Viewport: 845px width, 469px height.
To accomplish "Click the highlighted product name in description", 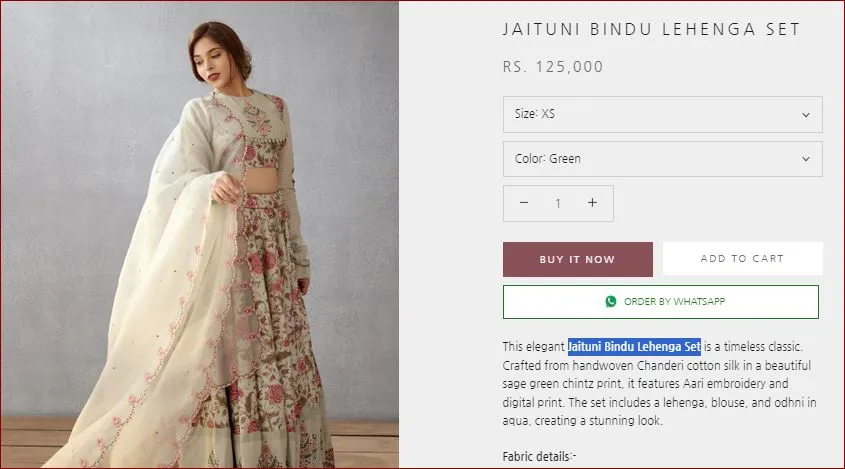I will [x=634, y=347].
